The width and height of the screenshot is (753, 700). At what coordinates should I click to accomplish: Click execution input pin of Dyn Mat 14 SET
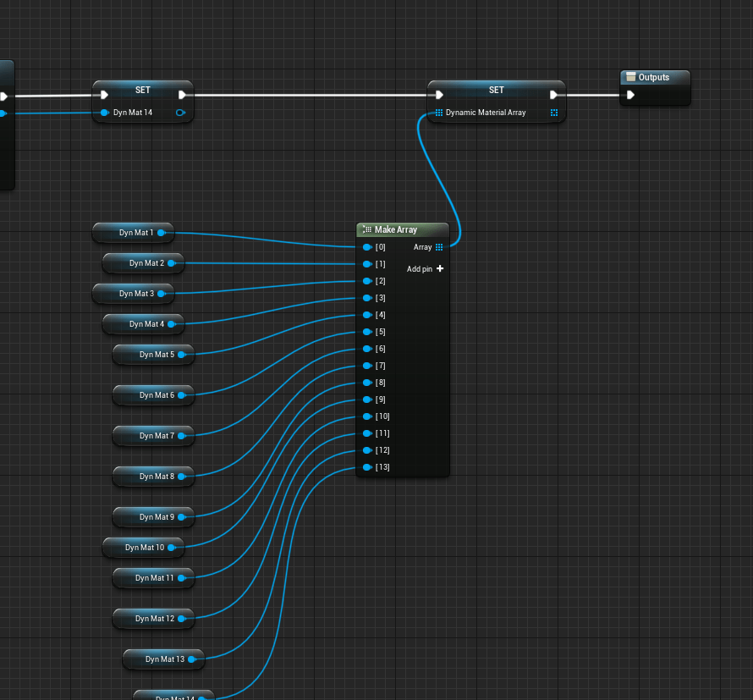coord(104,95)
